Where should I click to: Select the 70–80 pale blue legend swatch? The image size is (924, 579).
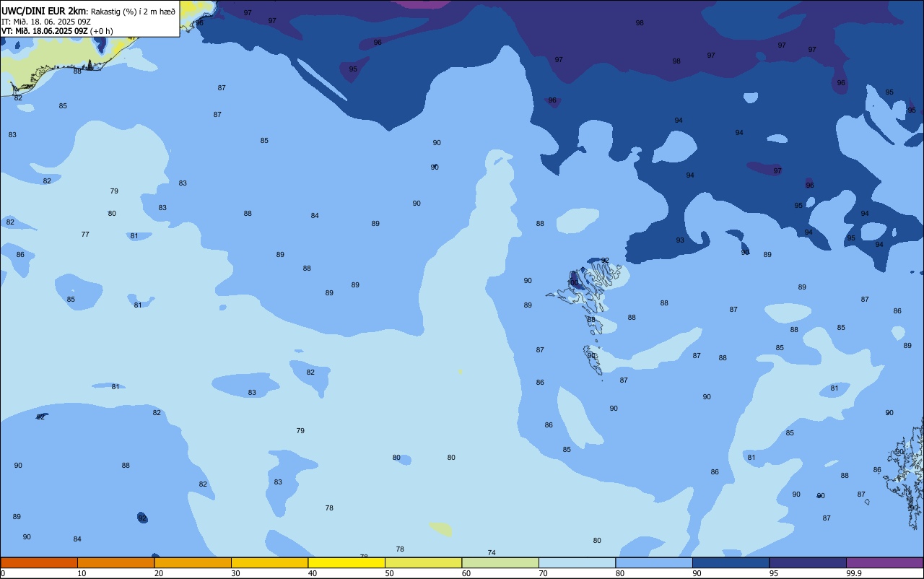577,562
